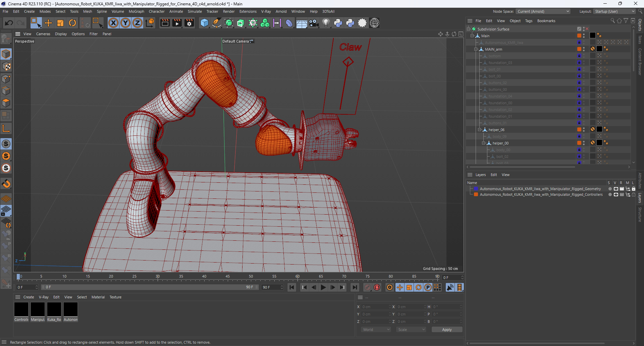Image resolution: width=644 pixels, height=346 pixels.
Task: Select the foundation_03 object
Action: [500, 63]
